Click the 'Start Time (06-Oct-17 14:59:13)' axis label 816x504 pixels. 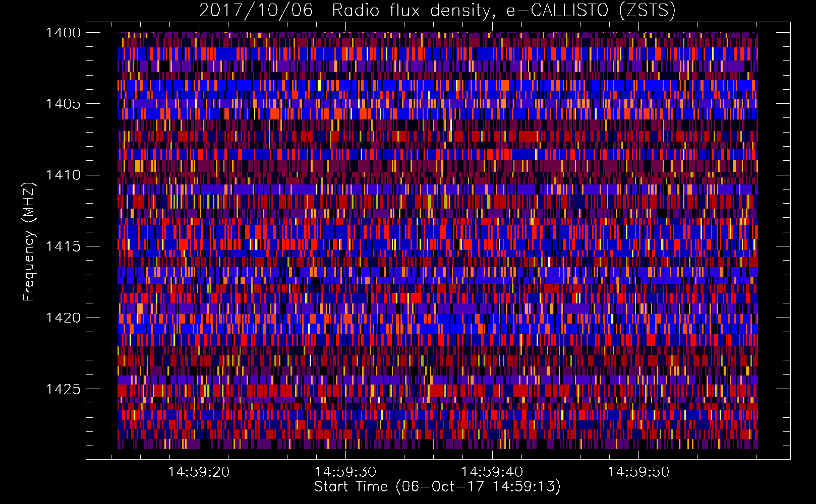coord(437,487)
